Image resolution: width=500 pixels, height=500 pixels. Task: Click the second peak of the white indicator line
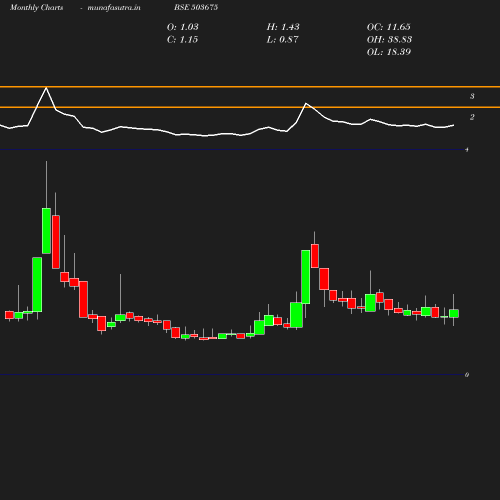point(306,104)
